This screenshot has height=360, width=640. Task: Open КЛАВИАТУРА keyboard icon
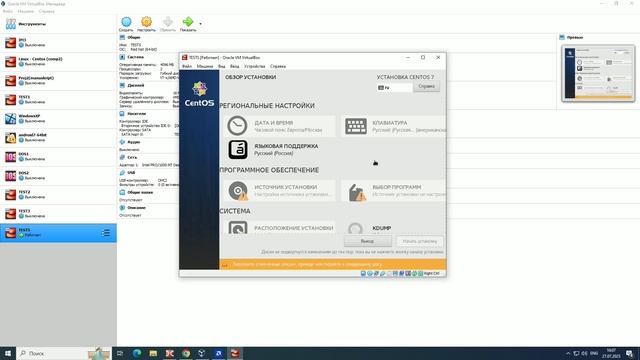[356, 126]
